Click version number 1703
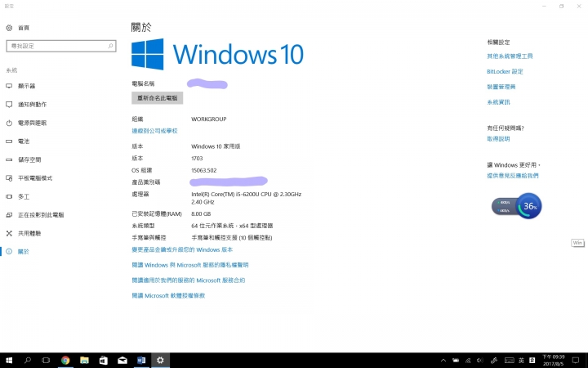This screenshot has width=588, height=368. 197,159
